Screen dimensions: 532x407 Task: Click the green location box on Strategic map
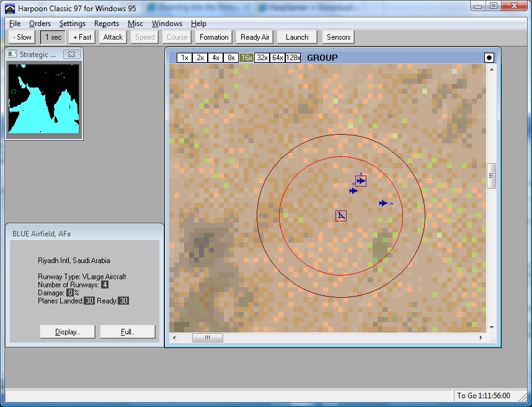click(x=13, y=91)
